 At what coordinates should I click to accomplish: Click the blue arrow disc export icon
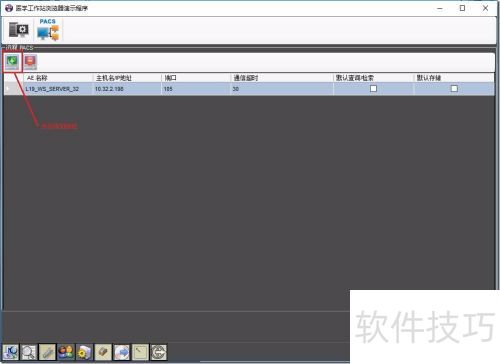tap(122, 352)
